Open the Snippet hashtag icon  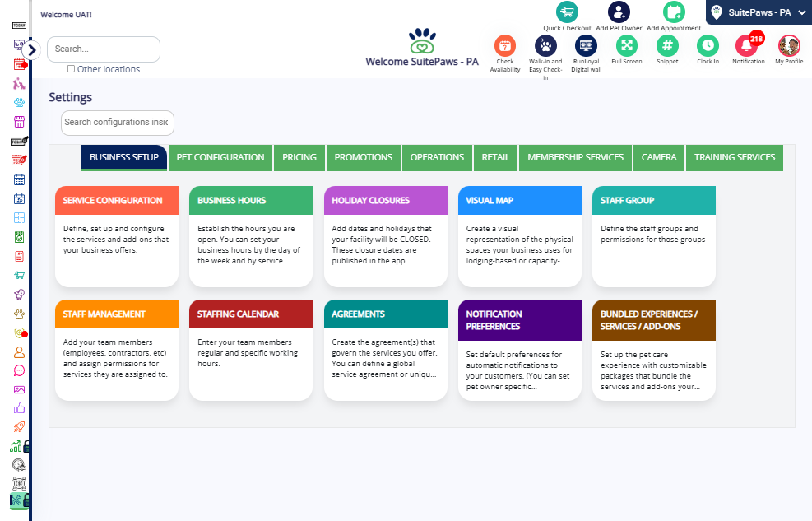(667, 46)
